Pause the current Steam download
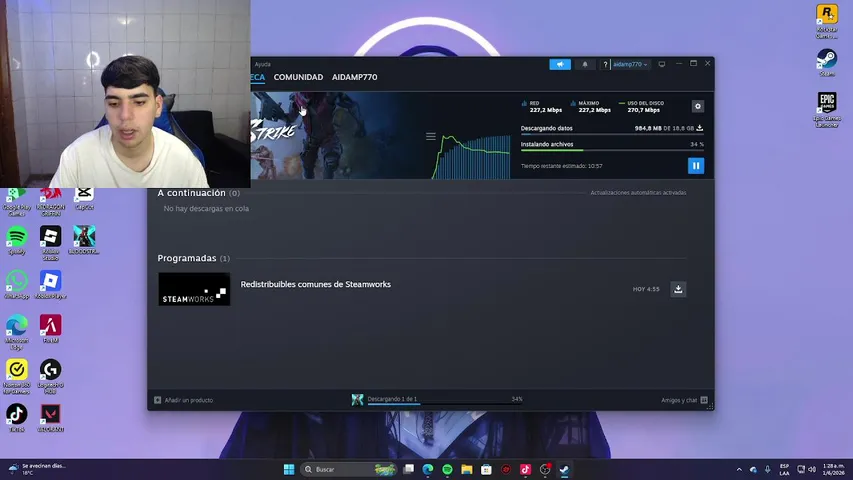Screen dimensions: 853x480 (x=696, y=166)
